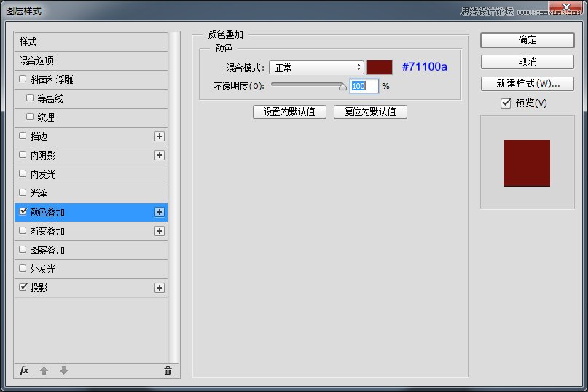This screenshot has height=392, width=588.
Task: Click the styles list vertical scrollbar
Action: coord(173,197)
